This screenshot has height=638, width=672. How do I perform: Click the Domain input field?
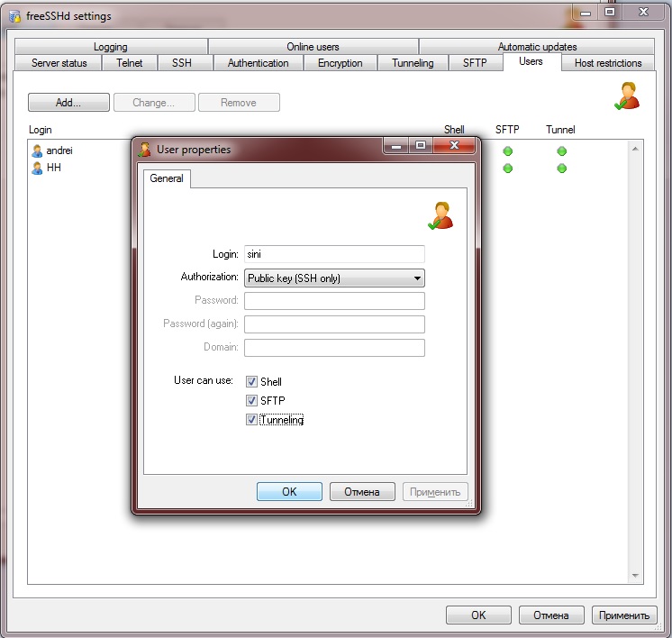(x=334, y=347)
